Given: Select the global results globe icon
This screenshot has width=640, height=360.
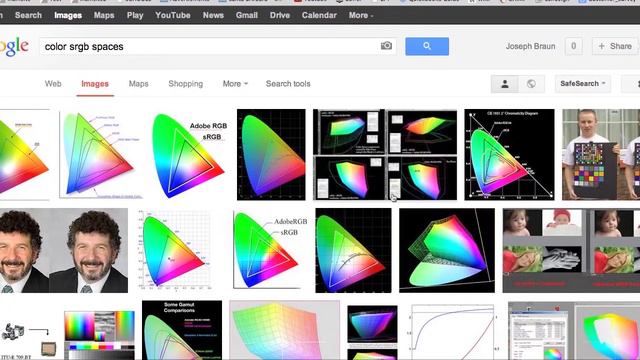Looking at the screenshot, I should click(531, 84).
